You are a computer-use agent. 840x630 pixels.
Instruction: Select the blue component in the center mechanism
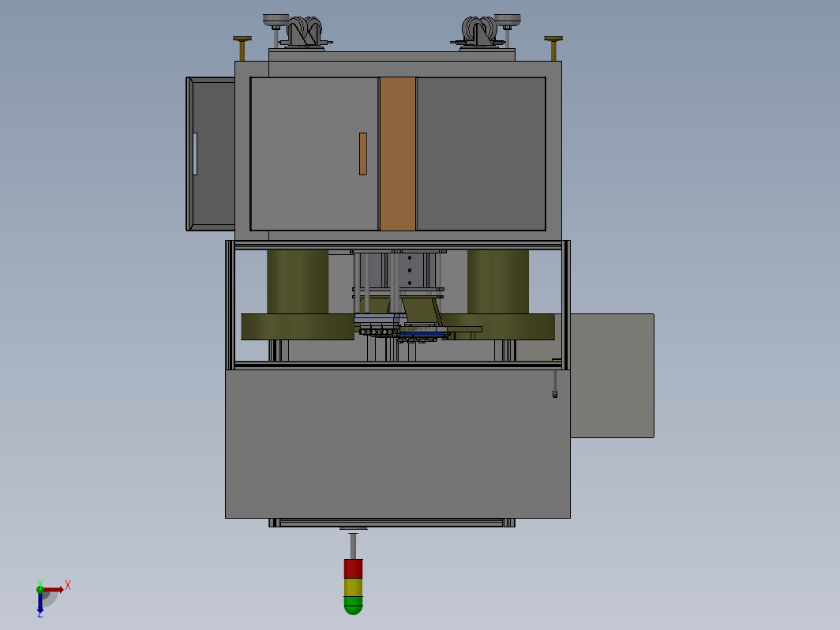pyautogui.click(x=422, y=333)
